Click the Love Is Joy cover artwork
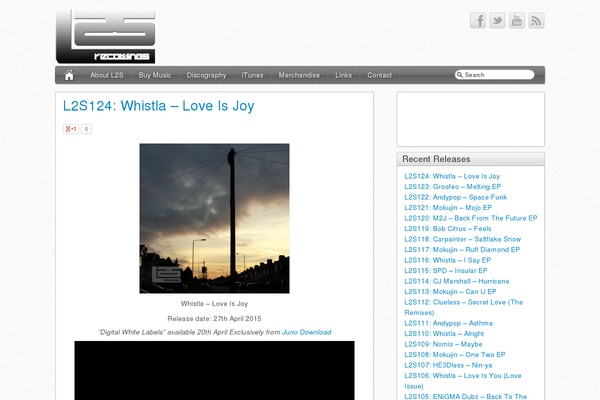 (x=214, y=219)
